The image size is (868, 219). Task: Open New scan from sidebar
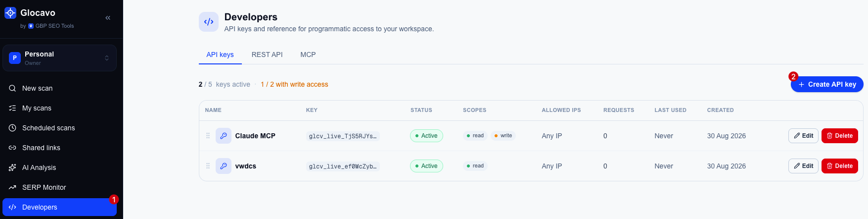(x=59, y=88)
